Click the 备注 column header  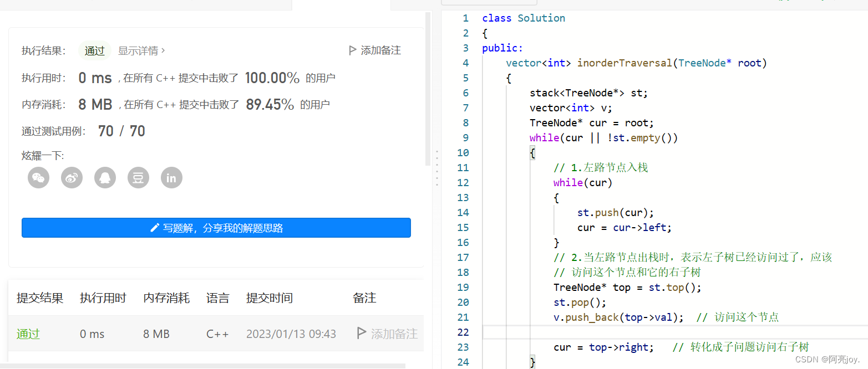(364, 298)
